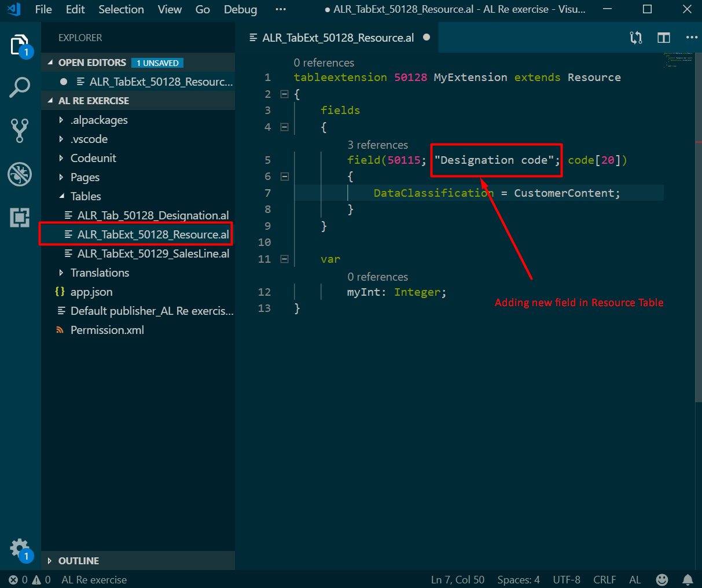Open the View menu
The image size is (702, 588).
(170, 9)
